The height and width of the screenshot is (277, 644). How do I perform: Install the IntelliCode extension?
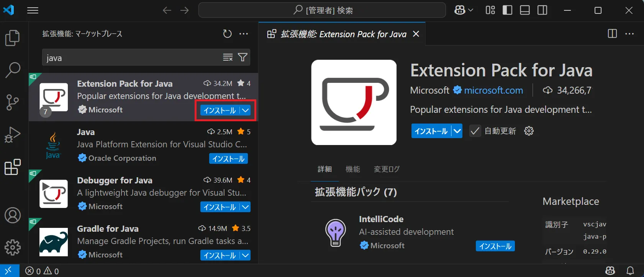pyautogui.click(x=495, y=246)
